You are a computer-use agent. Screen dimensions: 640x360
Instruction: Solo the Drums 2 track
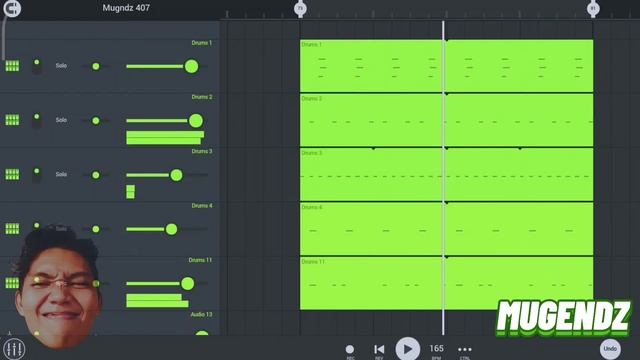(x=61, y=120)
